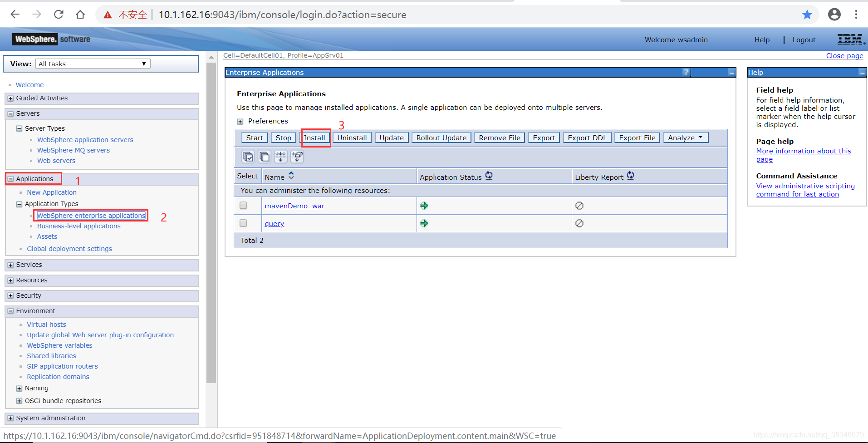The height and width of the screenshot is (443, 868).
Task: Click the IBM logo
Action: [851, 39]
